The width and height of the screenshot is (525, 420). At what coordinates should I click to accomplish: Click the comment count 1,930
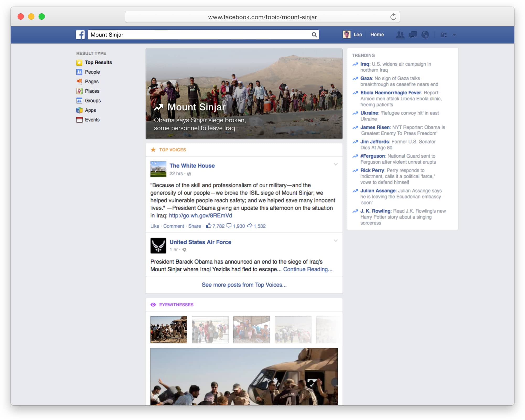(x=235, y=226)
